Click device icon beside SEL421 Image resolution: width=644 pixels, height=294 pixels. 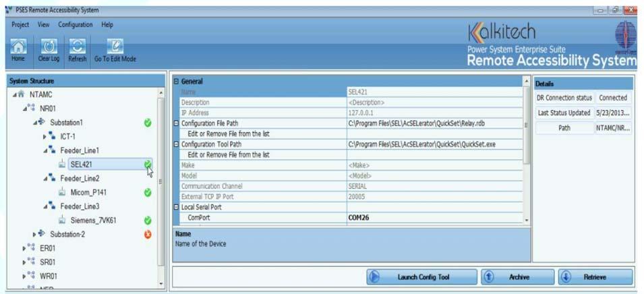62,165
